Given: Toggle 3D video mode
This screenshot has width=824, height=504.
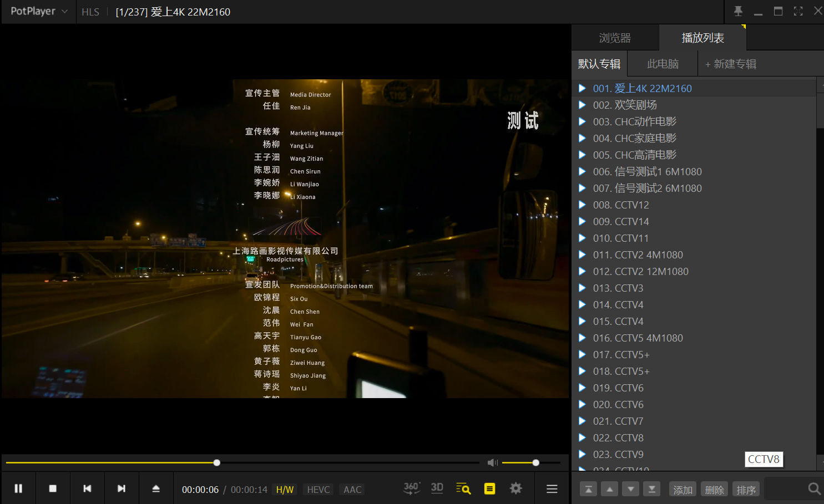Looking at the screenshot, I should click(437, 488).
